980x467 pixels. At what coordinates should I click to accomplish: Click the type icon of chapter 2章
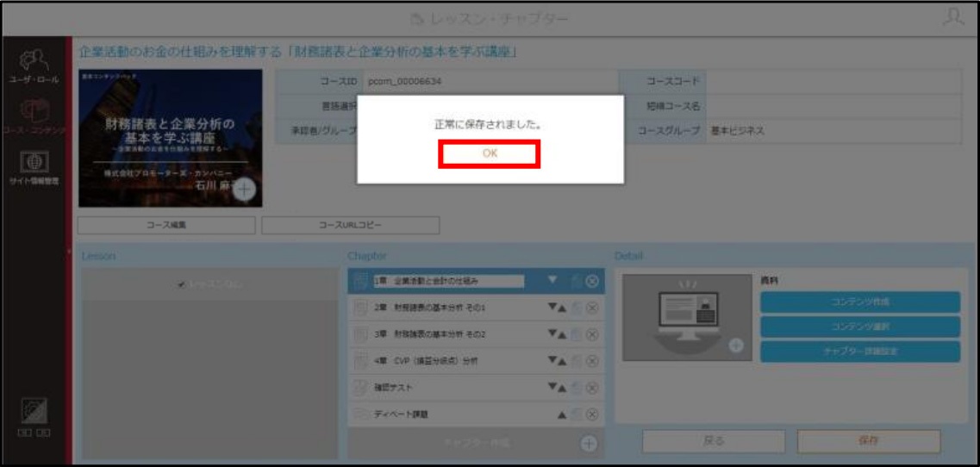point(360,308)
